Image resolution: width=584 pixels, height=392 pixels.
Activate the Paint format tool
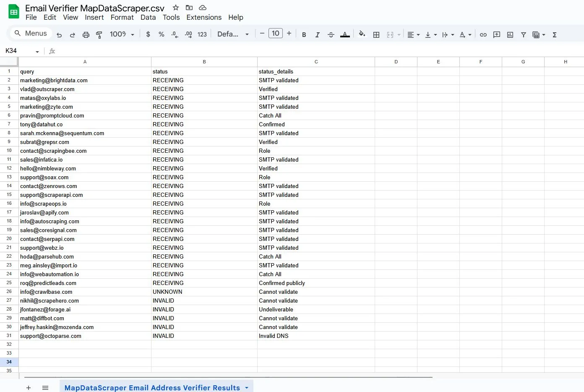[99, 35]
